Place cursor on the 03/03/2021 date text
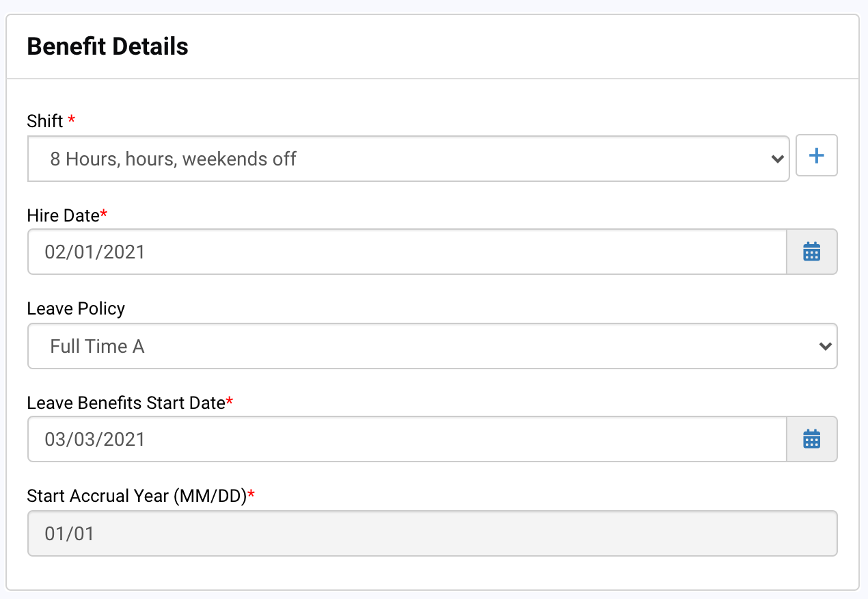This screenshot has width=868, height=599. [x=95, y=439]
